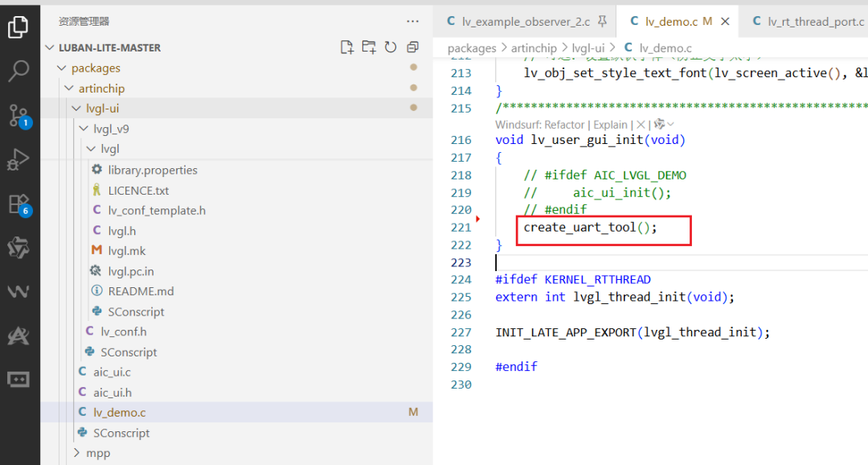Open LICENCE.txt from the explorer
Screen dimensions: 868x465
pyautogui.click(x=236, y=191)
